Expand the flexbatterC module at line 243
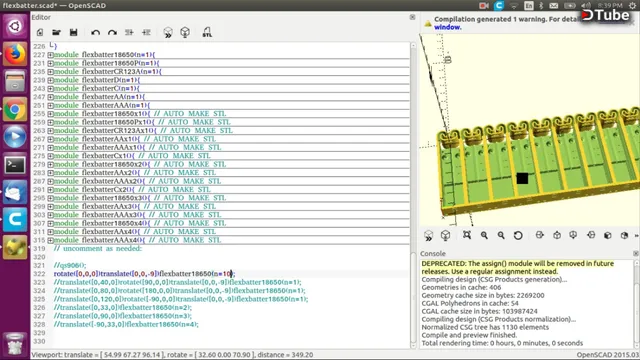640x360 pixels. click(50, 89)
